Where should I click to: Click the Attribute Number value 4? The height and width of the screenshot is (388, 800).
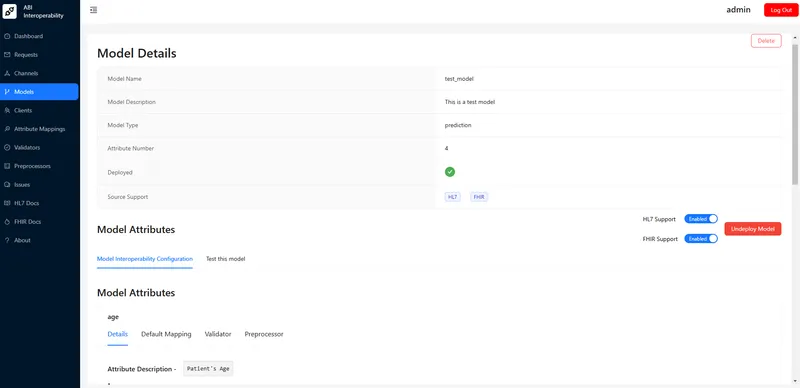446,149
